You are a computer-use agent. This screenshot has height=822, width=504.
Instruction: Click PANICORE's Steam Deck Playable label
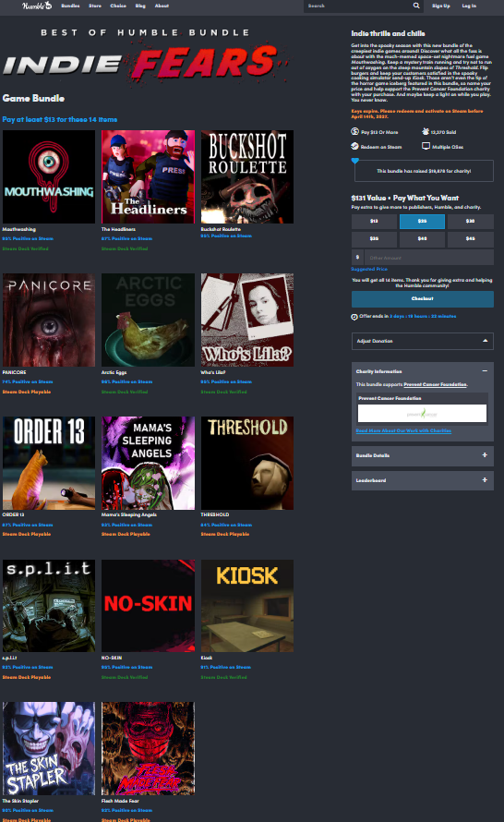pos(27,392)
